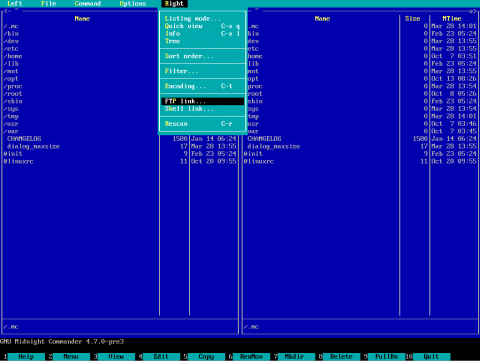The image size is (480, 361).
Task: Select Tree menu entry
Action: pyautogui.click(x=203, y=41)
